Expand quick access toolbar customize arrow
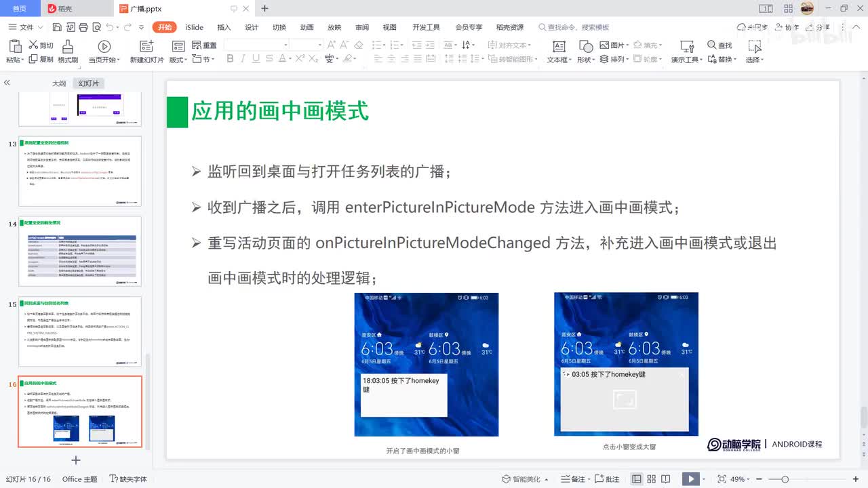Image resolution: width=868 pixels, height=488 pixels. click(x=141, y=28)
